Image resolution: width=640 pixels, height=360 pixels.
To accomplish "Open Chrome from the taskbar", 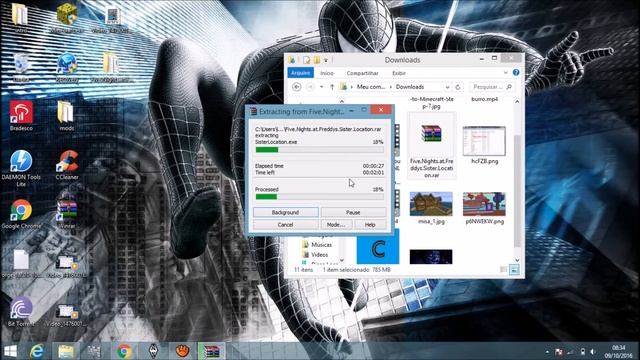I will (124, 351).
